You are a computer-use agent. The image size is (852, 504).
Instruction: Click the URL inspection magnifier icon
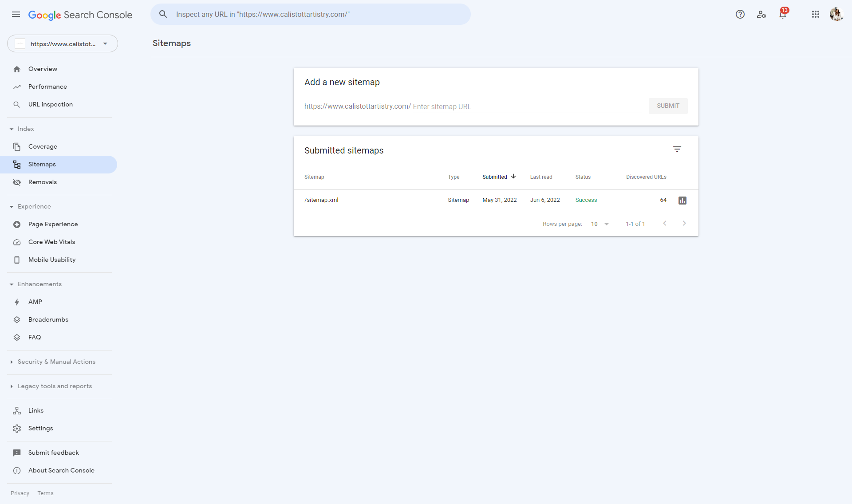tap(17, 105)
